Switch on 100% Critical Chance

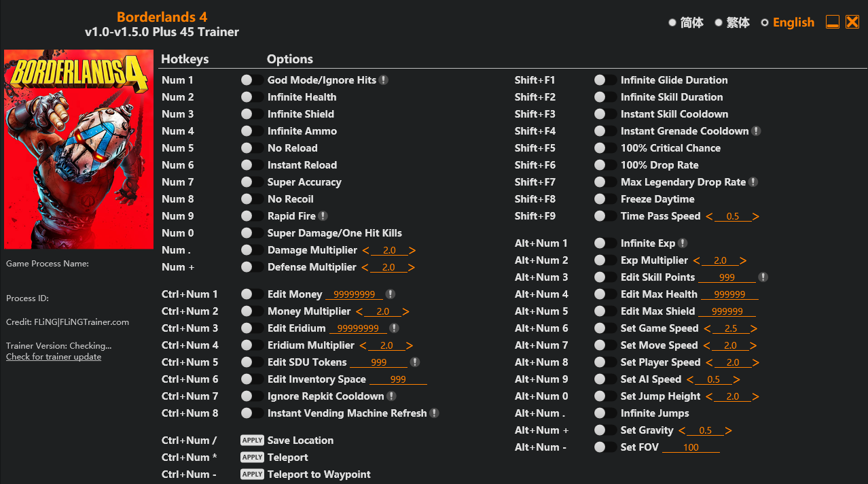tap(605, 148)
